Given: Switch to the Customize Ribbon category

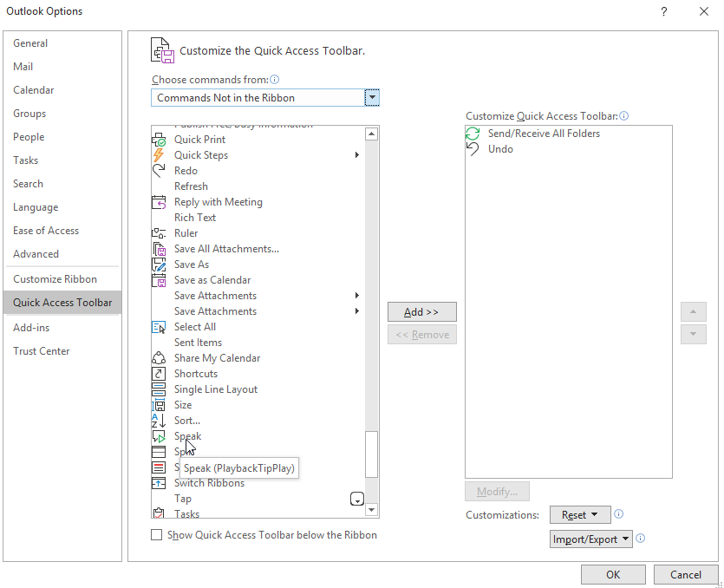Looking at the screenshot, I should click(55, 279).
